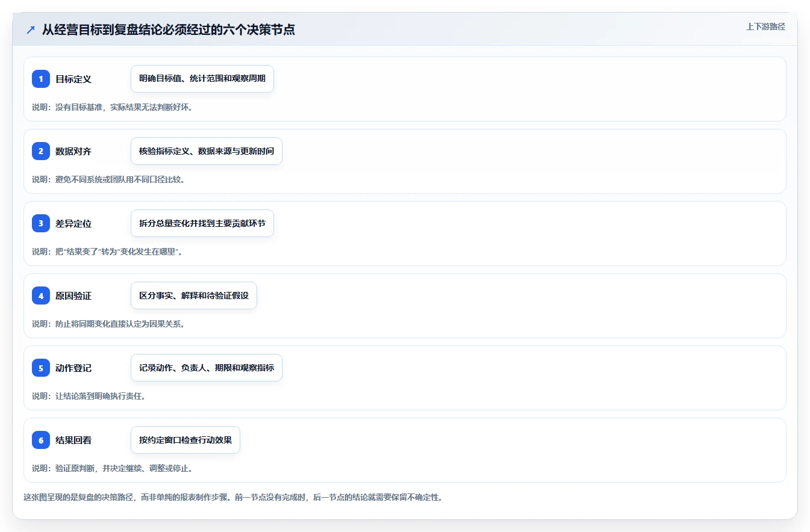Click the 核验指标定义、数据来源与更新时间 chip
The image size is (810, 532).
click(x=207, y=151)
